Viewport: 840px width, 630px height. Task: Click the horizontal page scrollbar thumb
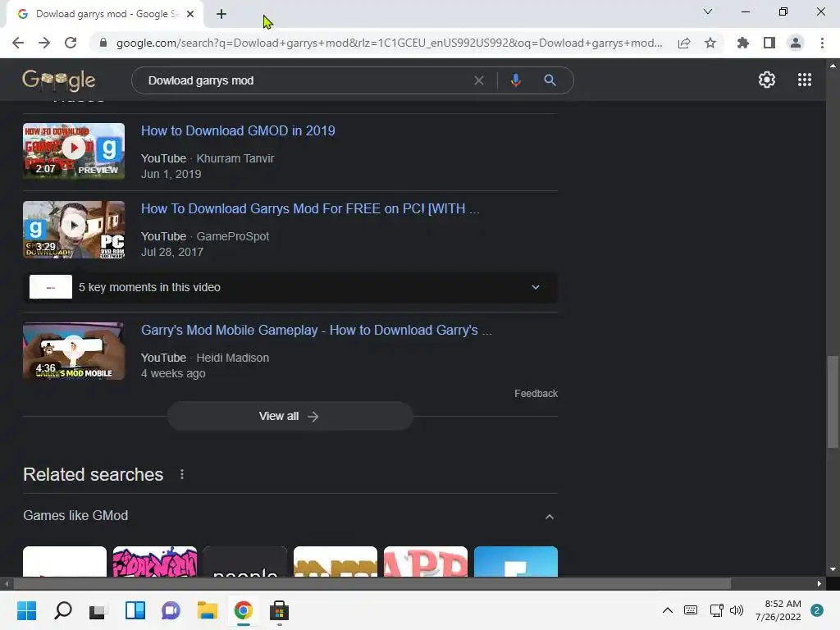click(372, 583)
